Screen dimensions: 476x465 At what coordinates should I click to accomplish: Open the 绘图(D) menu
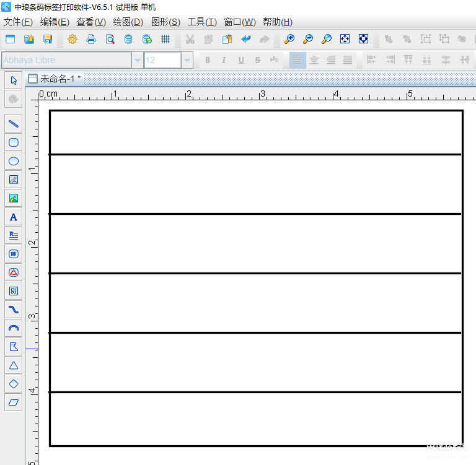click(128, 22)
